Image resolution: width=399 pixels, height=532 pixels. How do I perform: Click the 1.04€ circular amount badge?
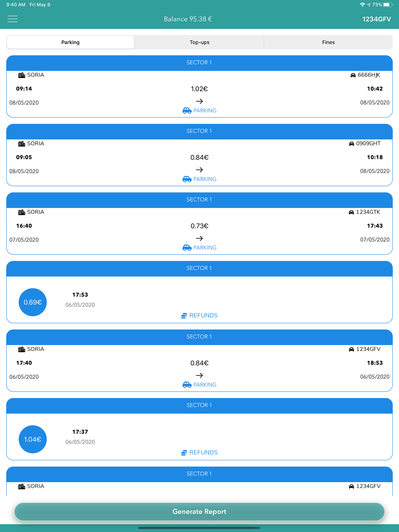(33, 439)
